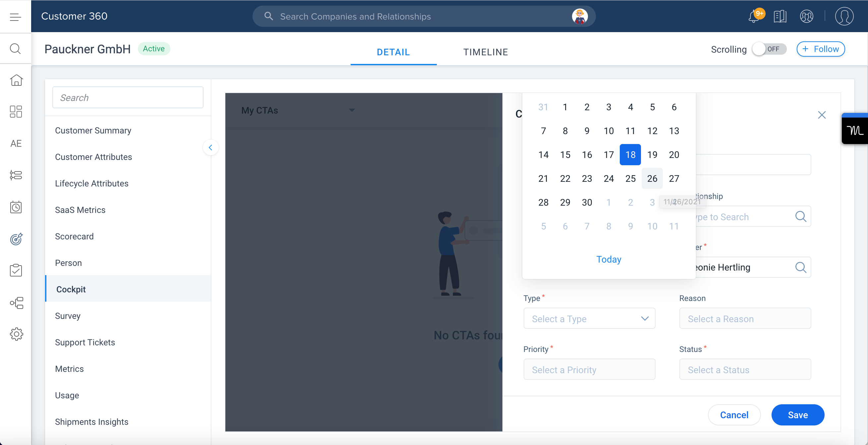Go to Home in the sidebar
The image size is (868, 445).
point(16,80)
